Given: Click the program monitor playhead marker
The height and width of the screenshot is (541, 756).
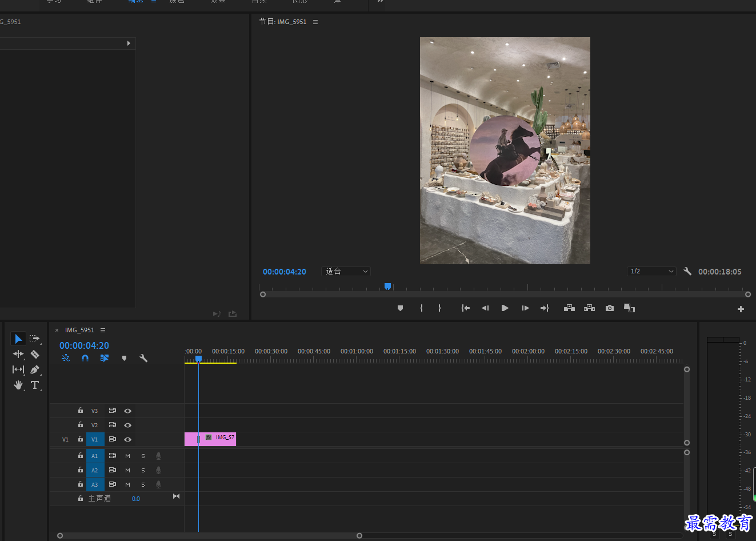Looking at the screenshot, I should [x=387, y=286].
